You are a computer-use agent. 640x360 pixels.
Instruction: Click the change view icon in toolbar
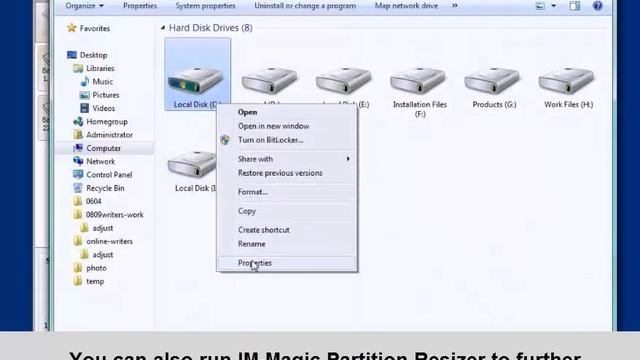540,6
